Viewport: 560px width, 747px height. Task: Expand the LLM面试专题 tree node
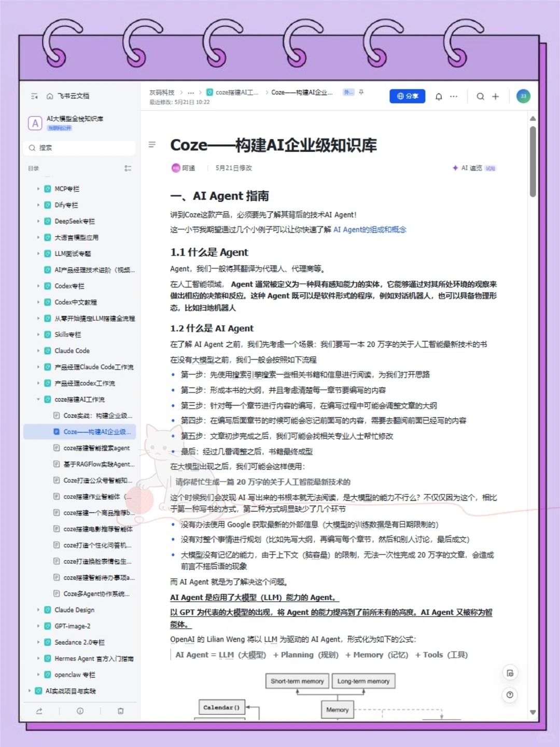[x=38, y=254]
